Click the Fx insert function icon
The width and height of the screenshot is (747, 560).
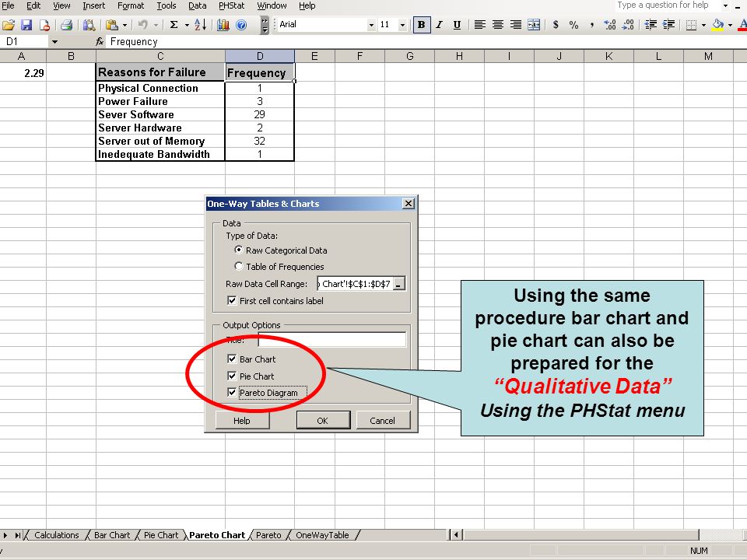tap(100, 42)
